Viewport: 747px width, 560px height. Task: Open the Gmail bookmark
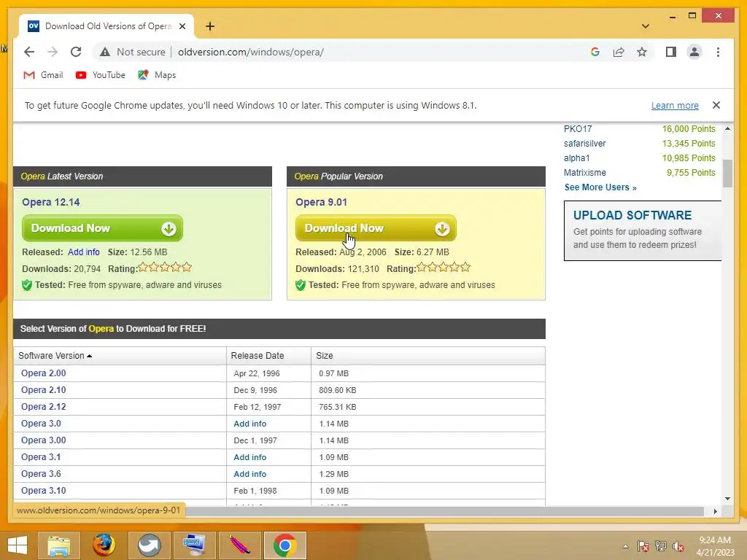43,75
